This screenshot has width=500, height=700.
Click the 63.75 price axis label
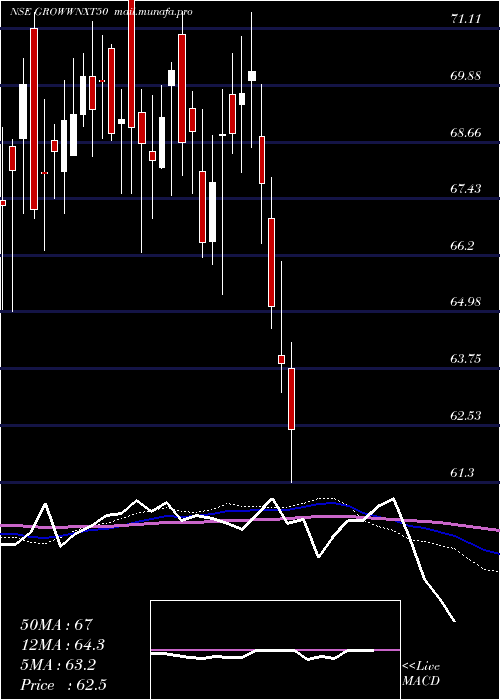tap(467, 358)
